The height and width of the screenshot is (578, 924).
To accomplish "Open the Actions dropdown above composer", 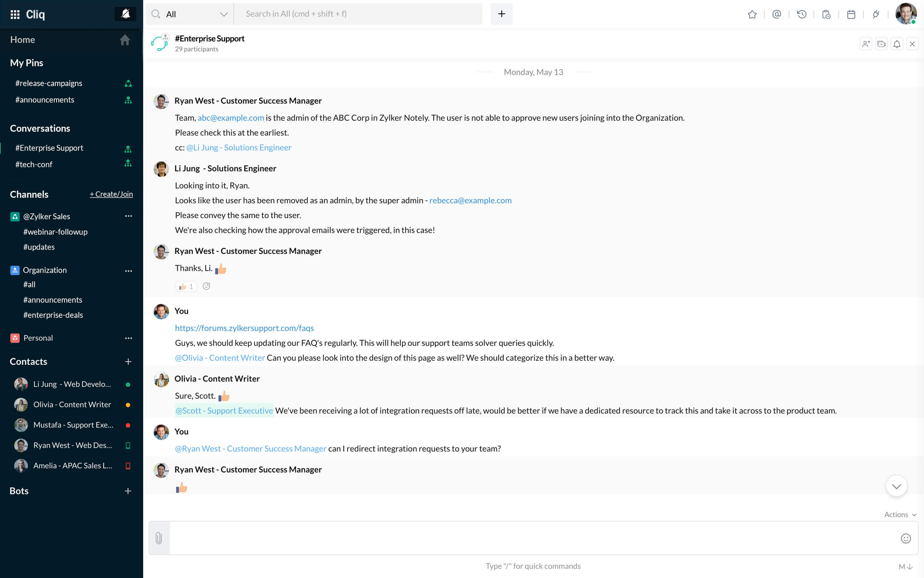I will pyautogui.click(x=900, y=515).
